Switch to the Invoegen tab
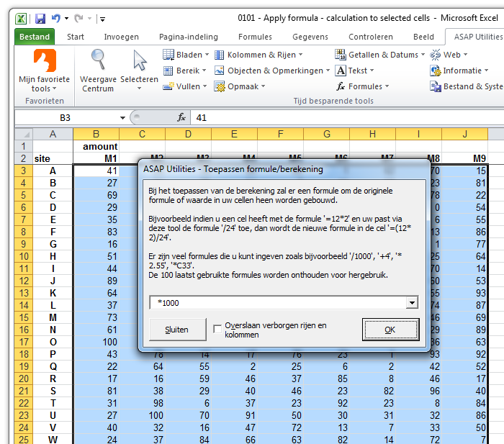Image resolution: width=504 pixels, height=444 pixels. [x=122, y=37]
